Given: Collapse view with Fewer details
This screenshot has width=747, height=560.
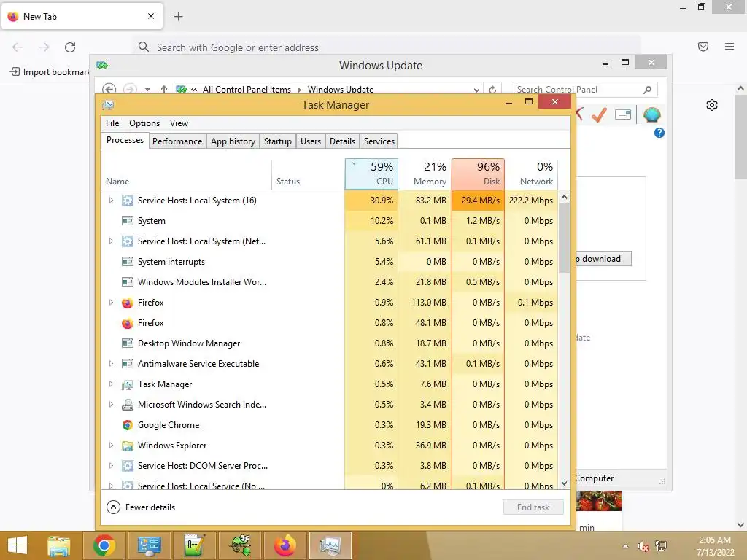Looking at the screenshot, I should pos(141,507).
